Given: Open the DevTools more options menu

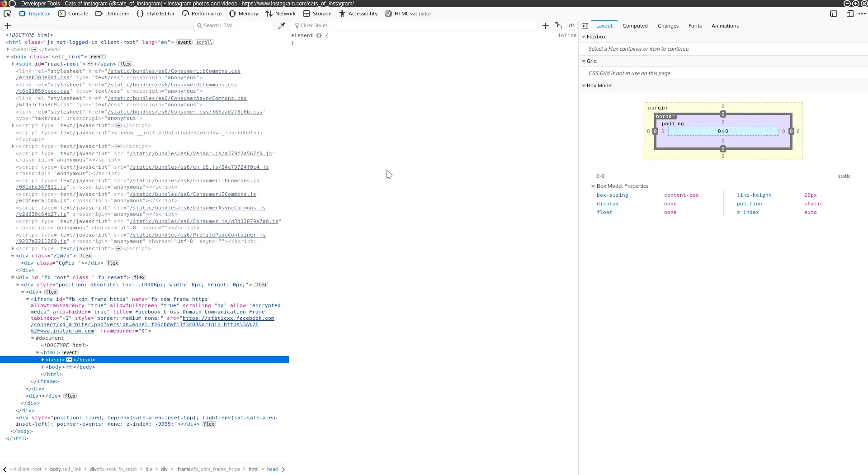Looking at the screenshot, I should pyautogui.click(x=862, y=14).
